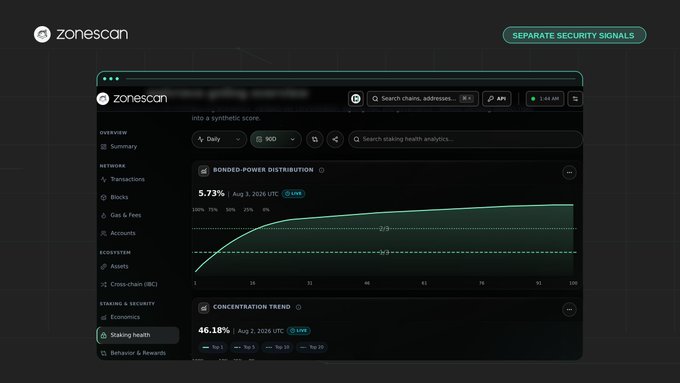
Task: Click the LIVE badge beside Aug 3, 2026
Action: (294, 193)
